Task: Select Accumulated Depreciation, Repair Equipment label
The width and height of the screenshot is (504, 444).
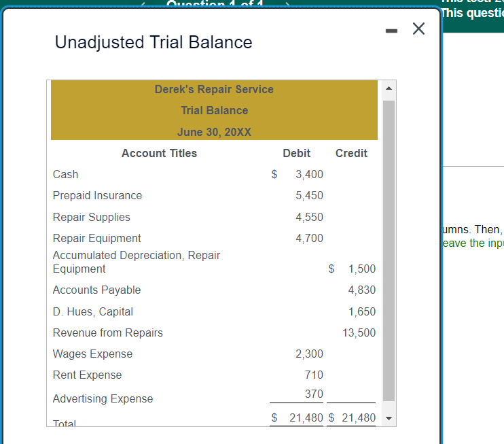Action: tap(137, 262)
